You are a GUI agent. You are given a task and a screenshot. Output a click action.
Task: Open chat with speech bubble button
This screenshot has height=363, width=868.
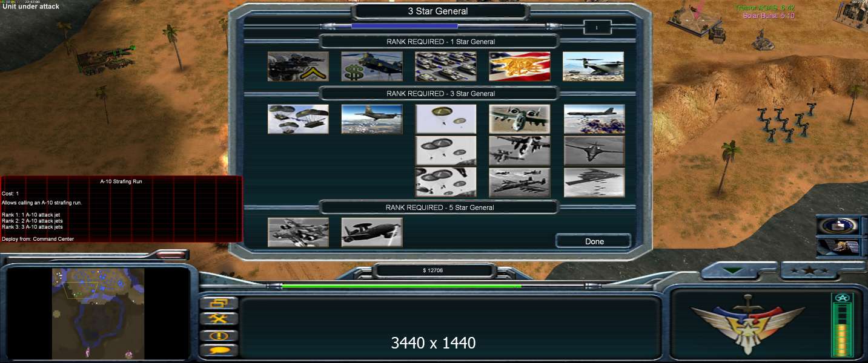point(219,350)
